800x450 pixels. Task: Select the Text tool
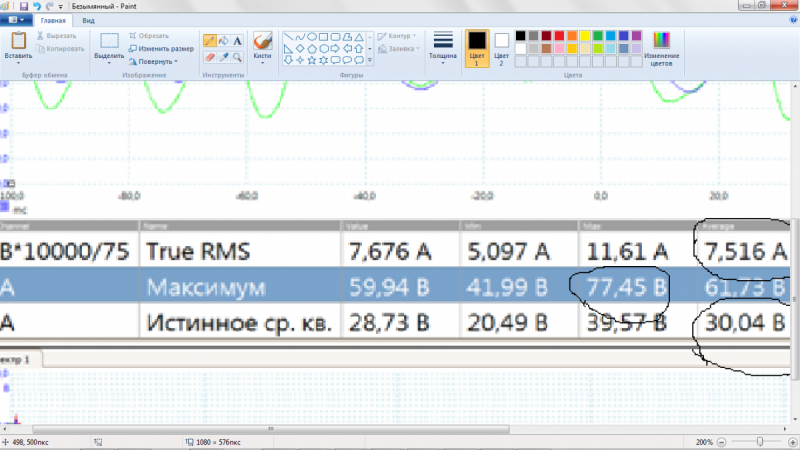coord(237,41)
